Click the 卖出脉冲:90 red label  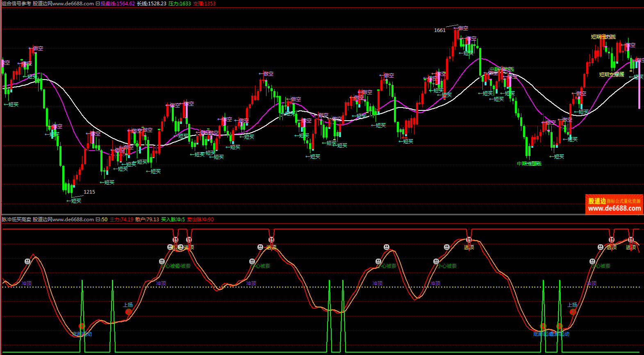pos(200,220)
